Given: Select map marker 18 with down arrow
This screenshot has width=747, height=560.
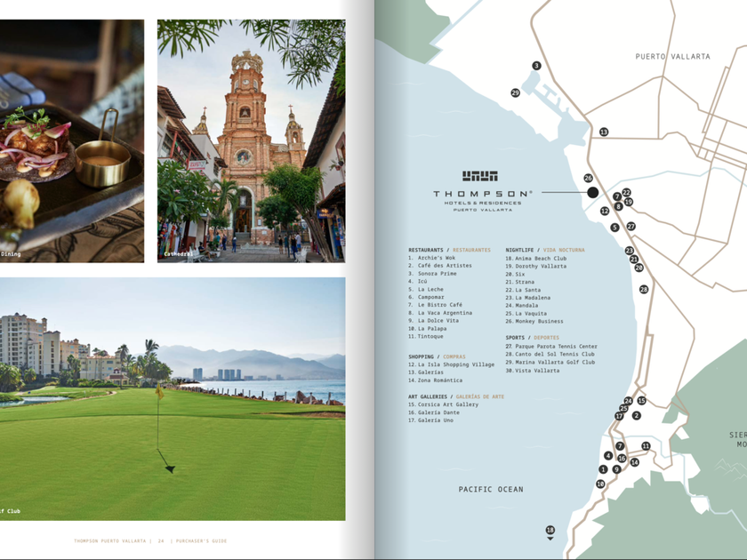Looking at the screenshot, I should (x=550, y=532).
